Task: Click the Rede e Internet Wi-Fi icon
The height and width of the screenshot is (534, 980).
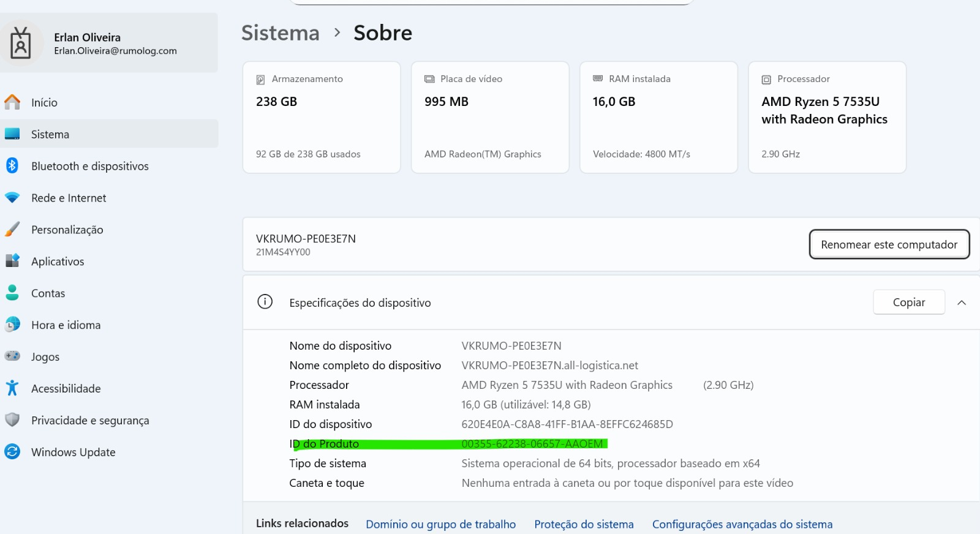Action: pos(12,198)
